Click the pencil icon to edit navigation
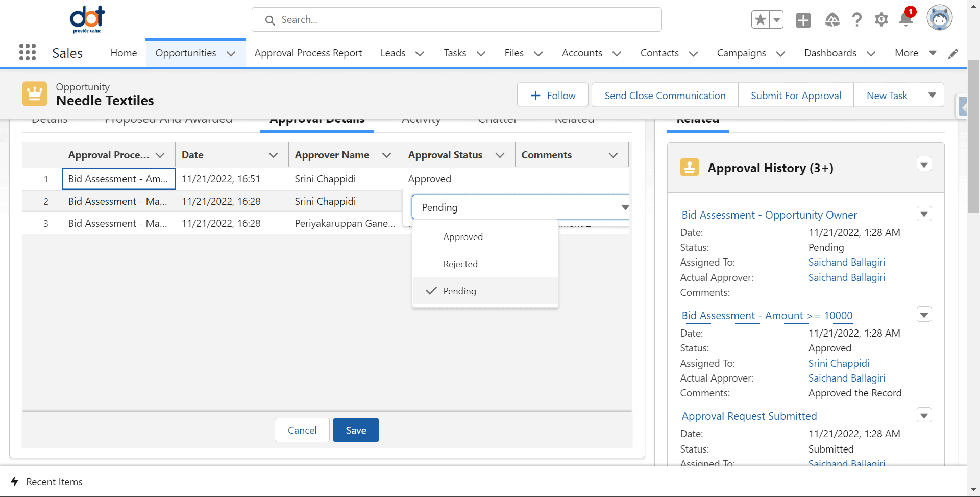The image size is (980, 497). tap(953, 53)
